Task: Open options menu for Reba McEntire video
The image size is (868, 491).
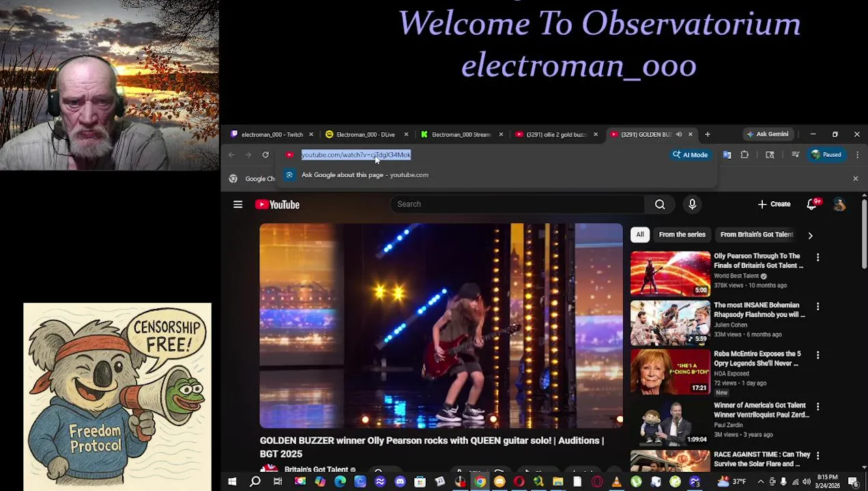Action: coord(818,355)
